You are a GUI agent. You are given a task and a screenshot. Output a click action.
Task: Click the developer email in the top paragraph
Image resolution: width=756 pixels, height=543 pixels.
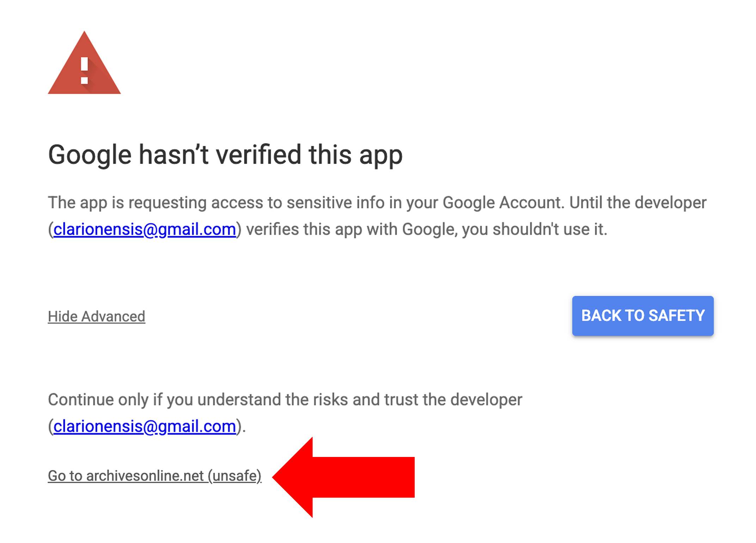click(145, 229)
